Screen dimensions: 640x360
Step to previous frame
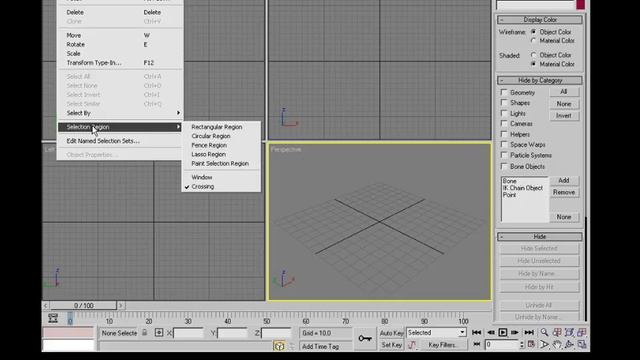click(x=490, y=333)
